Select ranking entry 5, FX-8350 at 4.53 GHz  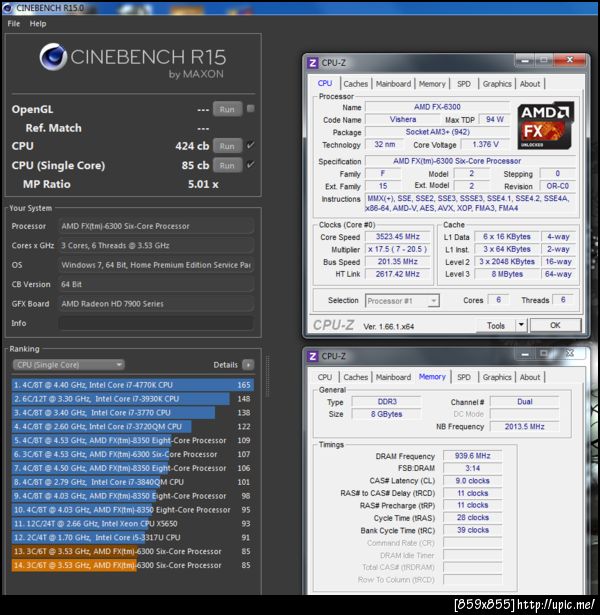pos(133,440)
